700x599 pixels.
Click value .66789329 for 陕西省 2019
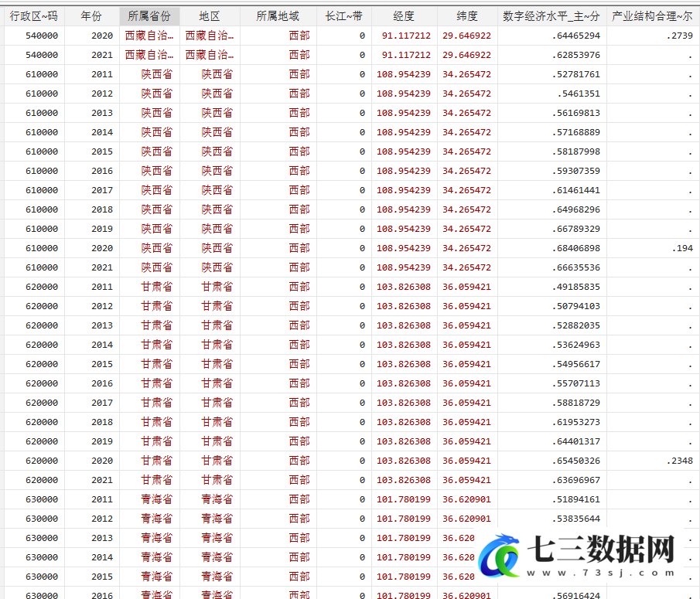click(x=576, y=229)
